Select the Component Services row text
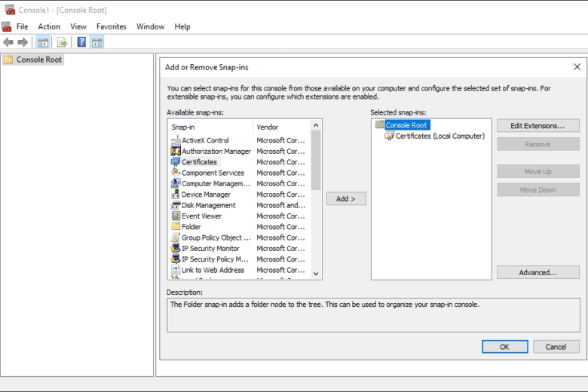 click(213, 173)
